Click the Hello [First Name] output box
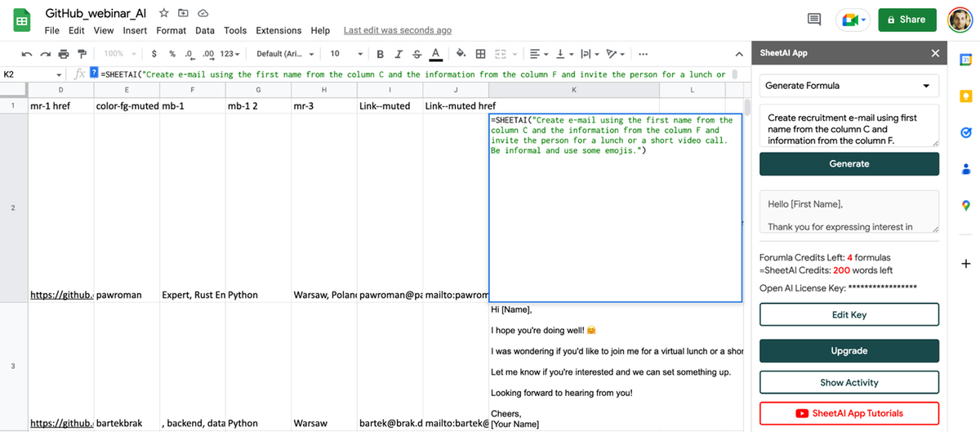 [849, 212]
